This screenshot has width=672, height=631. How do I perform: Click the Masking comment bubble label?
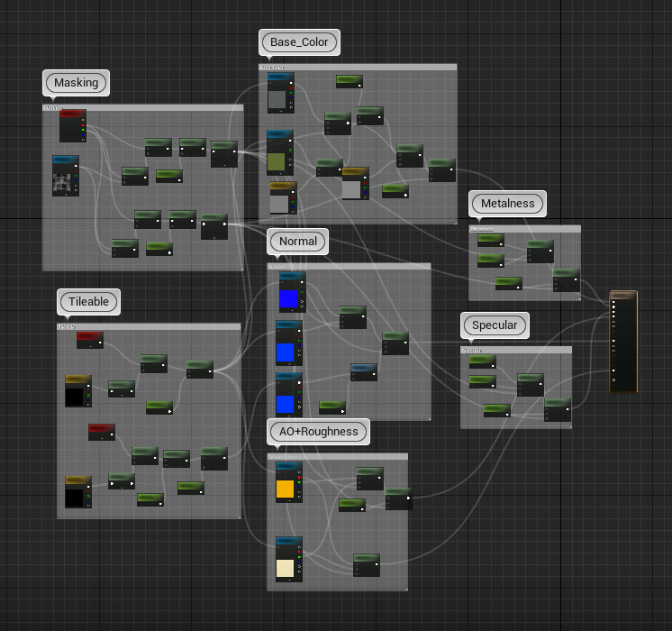click(77, 82)
